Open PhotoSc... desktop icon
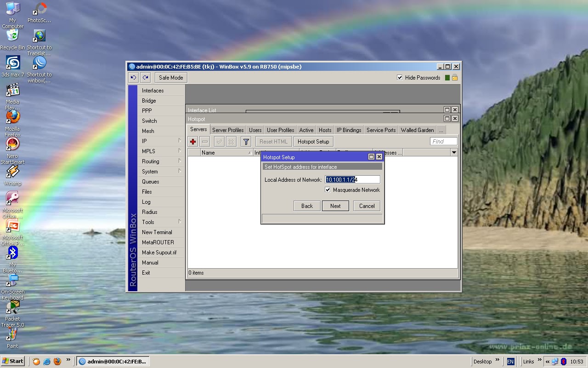 click(39, 12)
